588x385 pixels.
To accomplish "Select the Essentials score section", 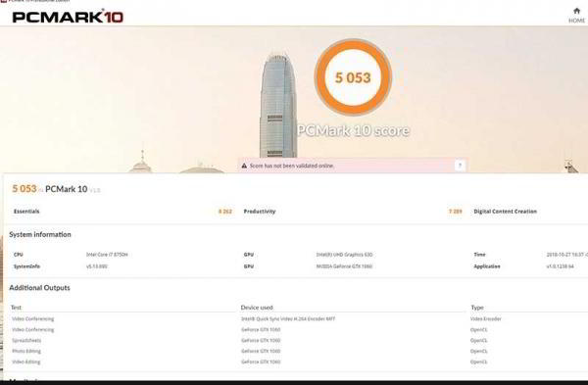I will pos(122,212).
